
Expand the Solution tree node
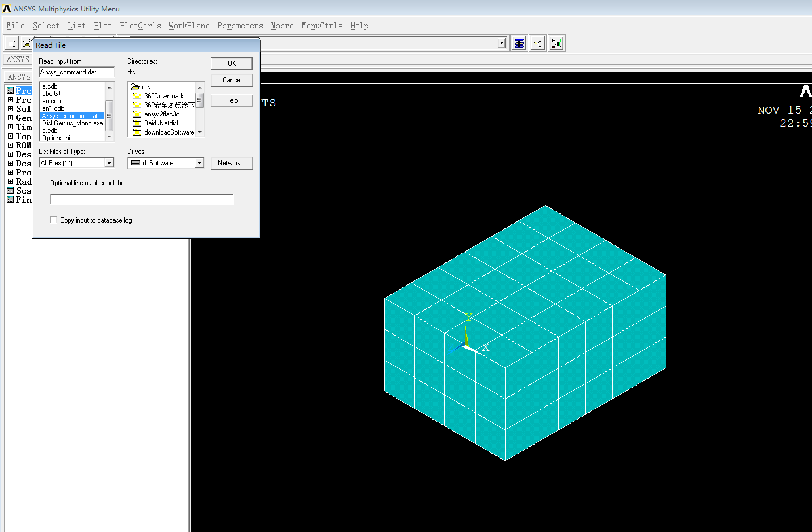(10, 109)
